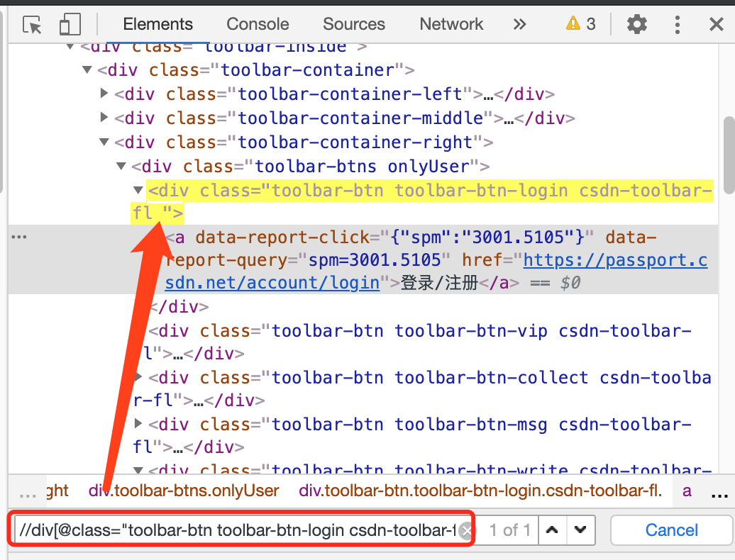This screenshot has height=560, width=735.
Task: Collapse the toolbar-container div node
Action: pos(87,69)
